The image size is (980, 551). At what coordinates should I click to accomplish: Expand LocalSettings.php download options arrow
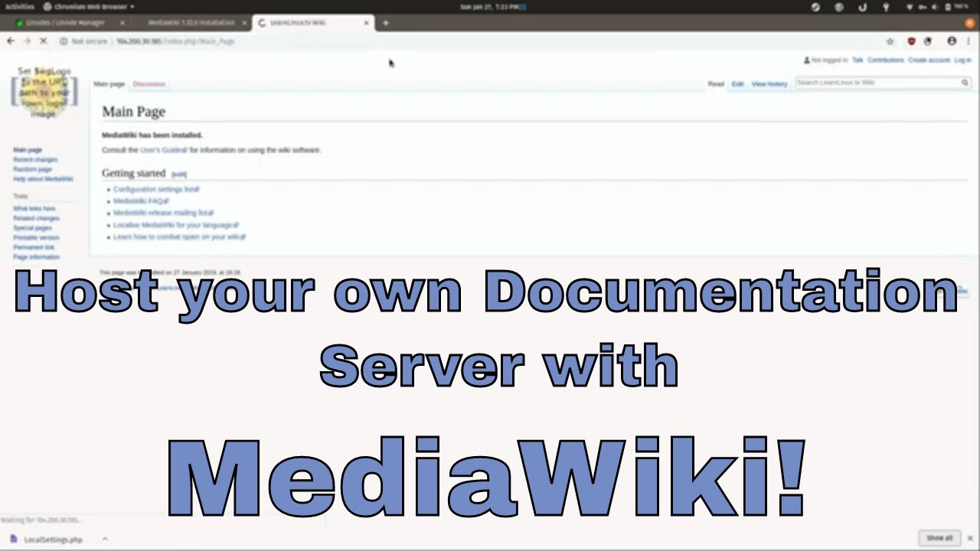pos(105,539)
